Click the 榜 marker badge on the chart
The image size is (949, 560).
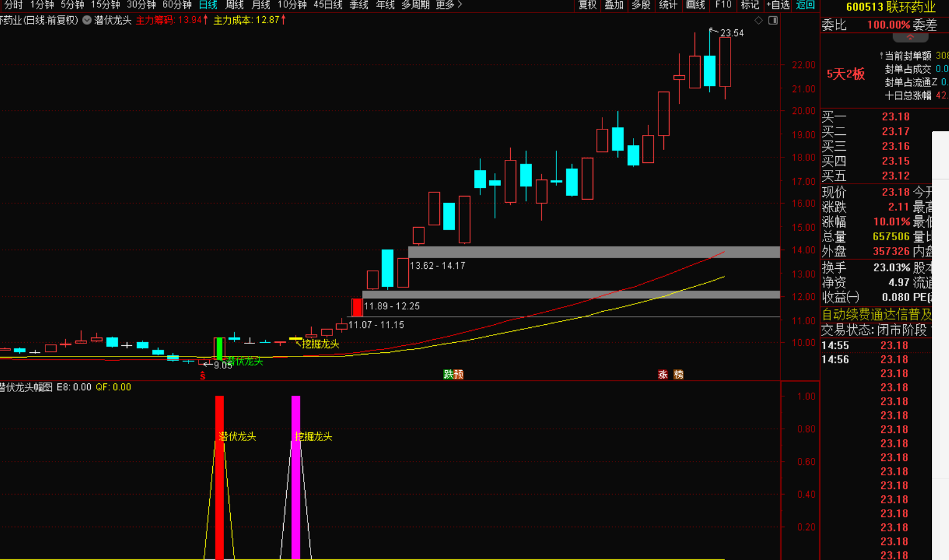click(x=678, y=374)
